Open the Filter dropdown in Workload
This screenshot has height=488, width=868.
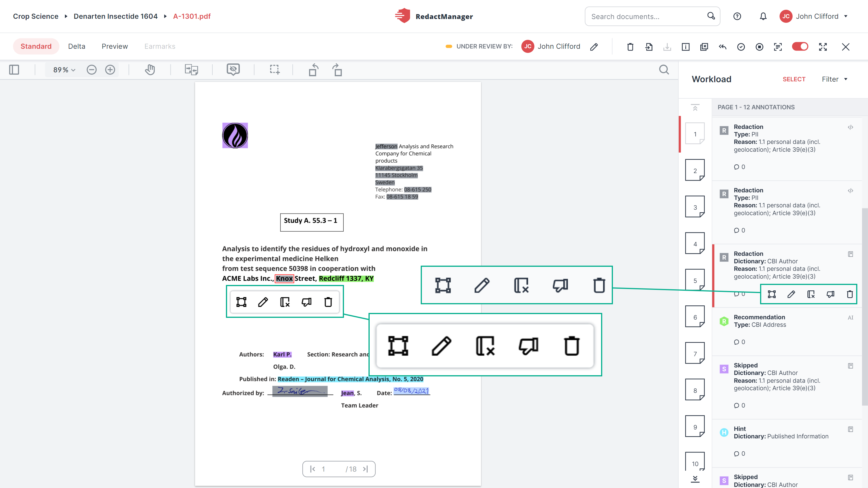[x=834, y=79]
